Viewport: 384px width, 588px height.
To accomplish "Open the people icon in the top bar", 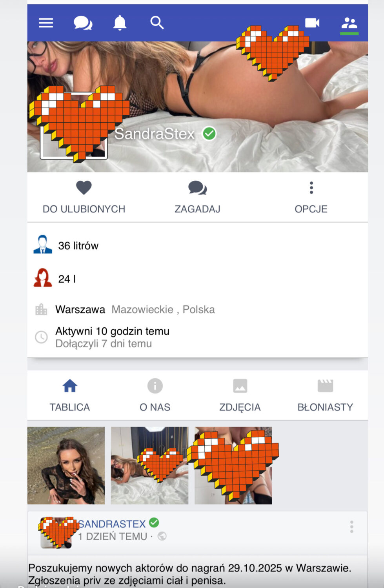I will point(349,23).
